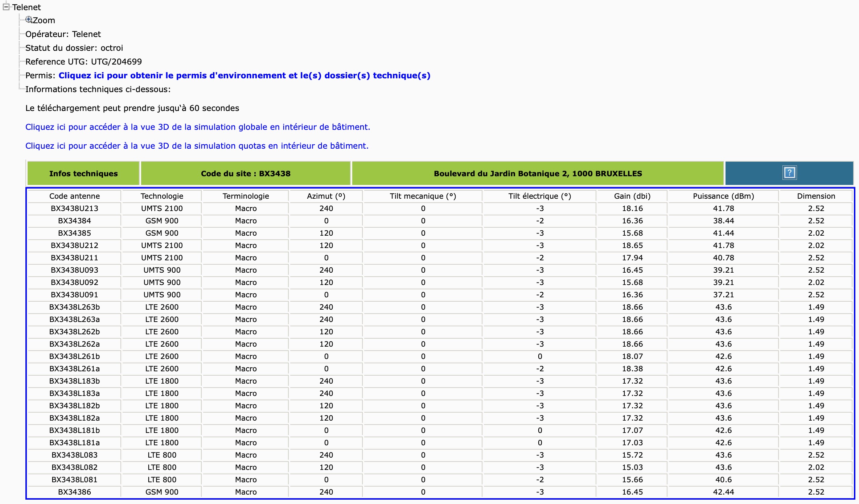Select antenna code BX3438U211
This screenshot has width=859, height=504.
coord(74,258)
